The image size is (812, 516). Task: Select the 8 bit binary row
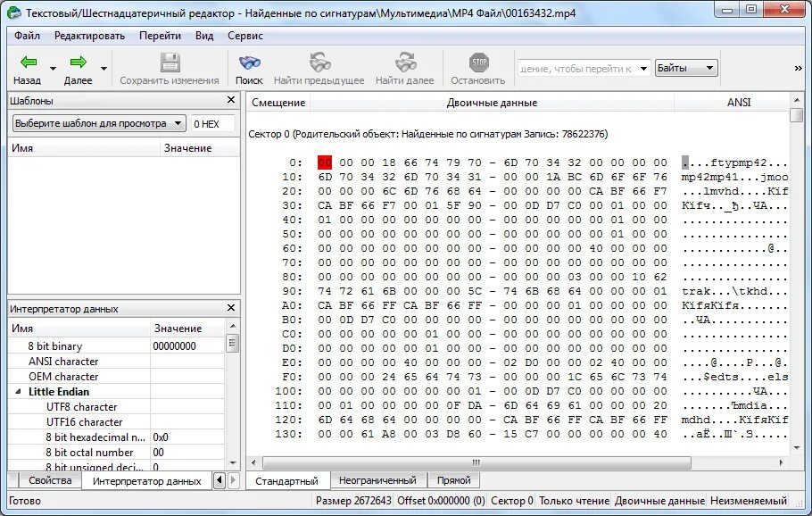pyautogui.click(x=117, y=346)
